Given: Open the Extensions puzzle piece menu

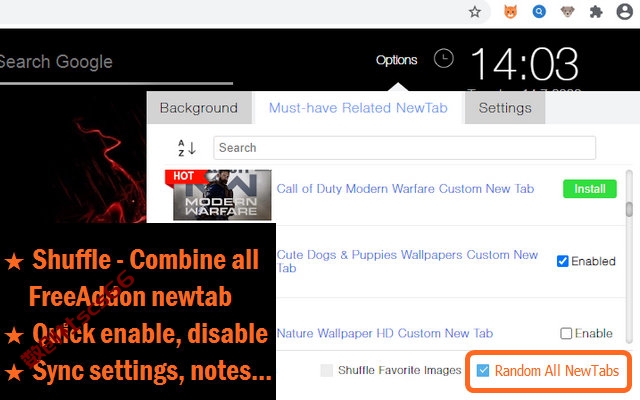Looking at the screenshot, I should tap(596, 12).
